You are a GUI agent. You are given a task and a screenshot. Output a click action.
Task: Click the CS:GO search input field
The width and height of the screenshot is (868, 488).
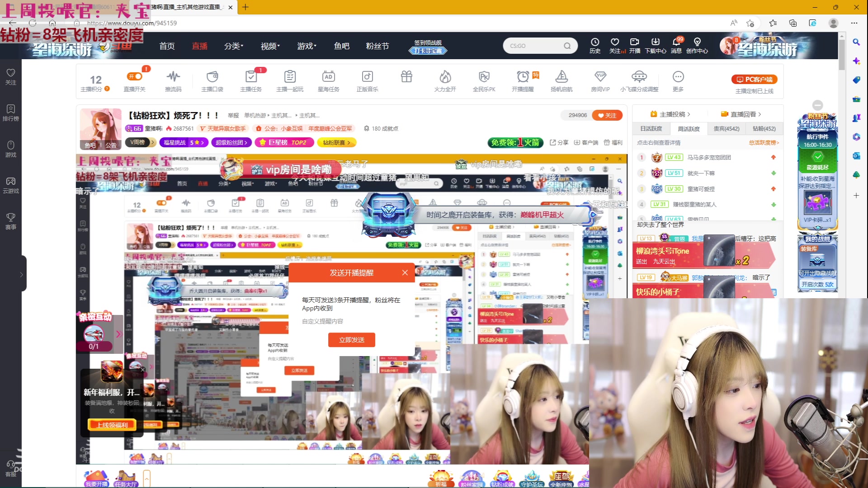[536, 46]
